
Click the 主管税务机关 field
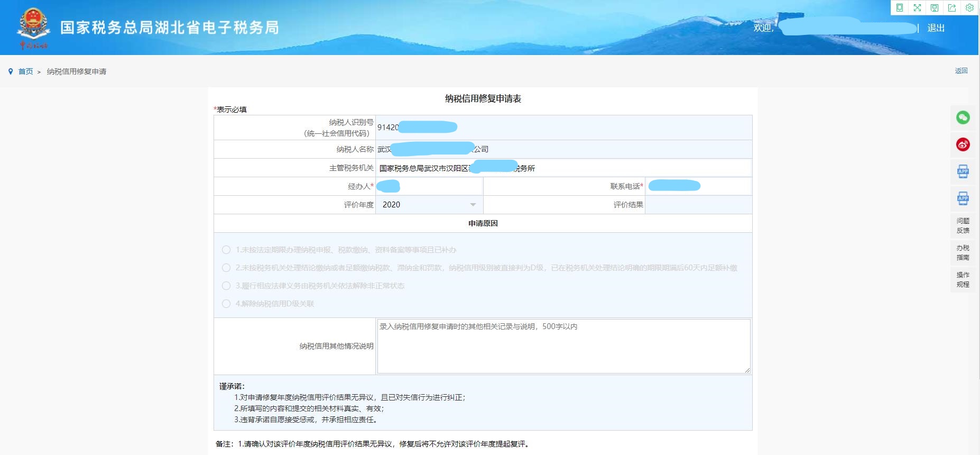563,168
